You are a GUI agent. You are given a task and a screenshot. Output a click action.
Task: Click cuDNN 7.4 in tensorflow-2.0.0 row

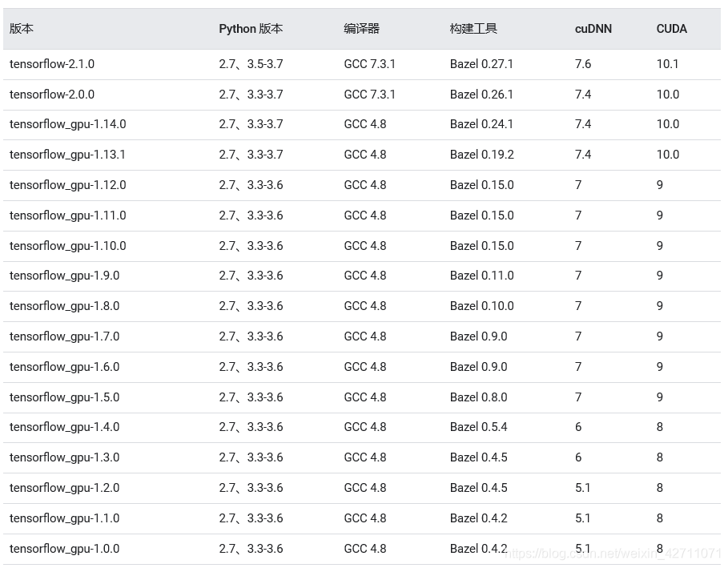pyautogui.click(x=583, y=95)
